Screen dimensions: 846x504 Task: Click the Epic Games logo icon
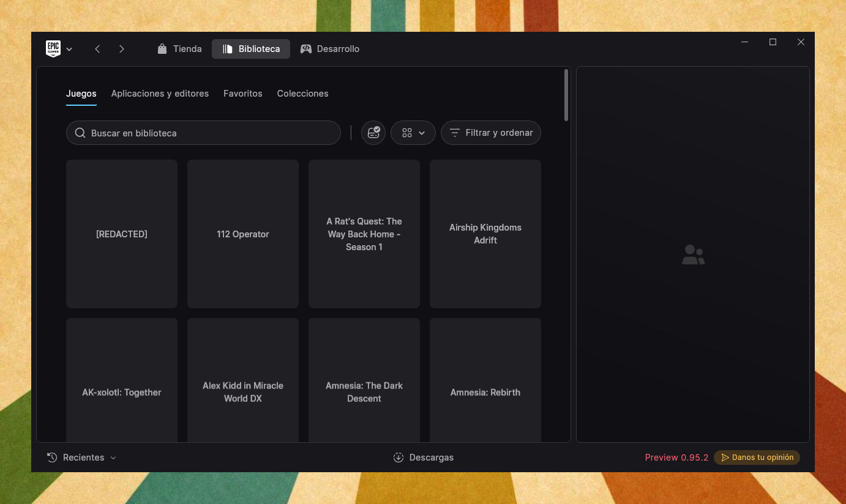pyautogui.click(x=53, y=49)
